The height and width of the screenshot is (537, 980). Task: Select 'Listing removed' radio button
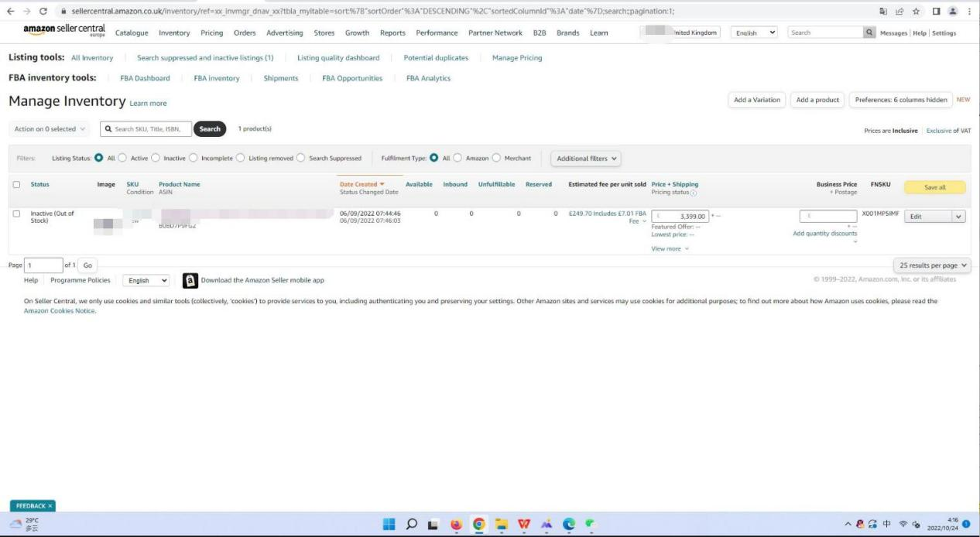[241, 158]
